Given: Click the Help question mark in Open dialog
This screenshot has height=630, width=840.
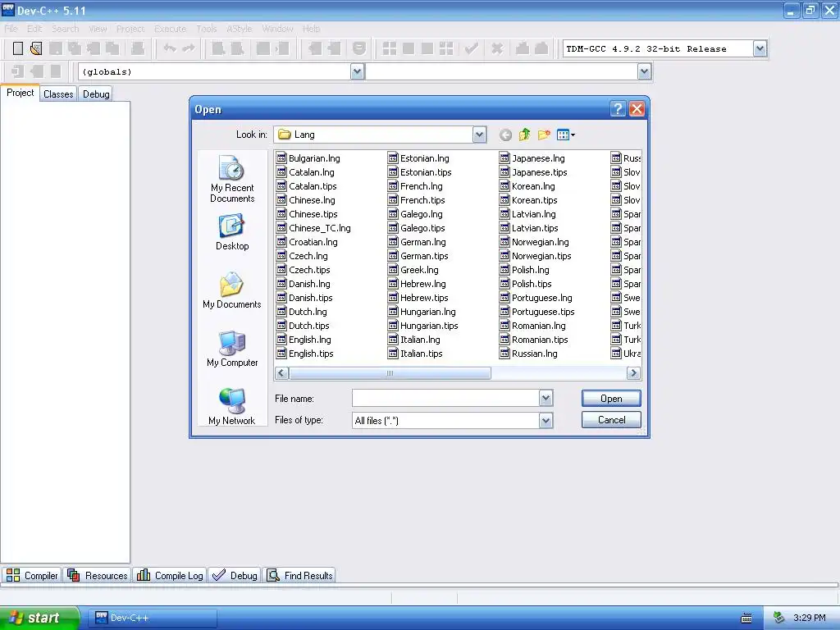Looking at the screenshot, I should [618, 109].
